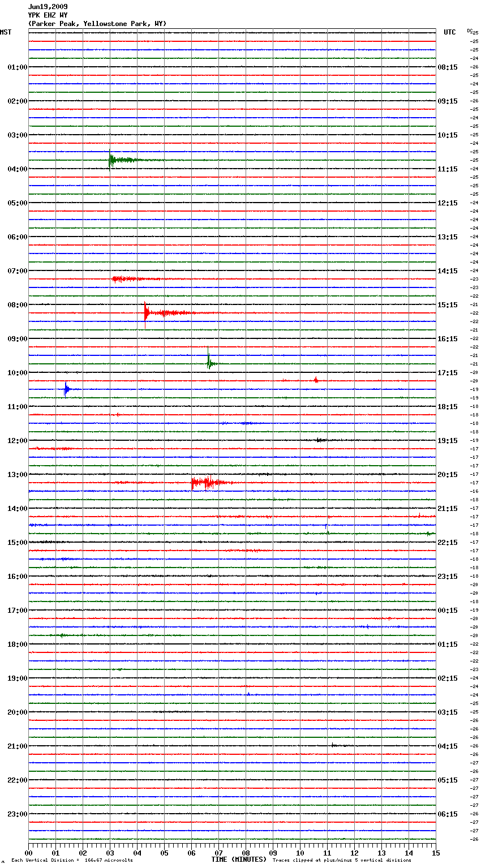Click the "19:15" UTC time label
This screenshot has height=868, width=481.
coord(448,441)
